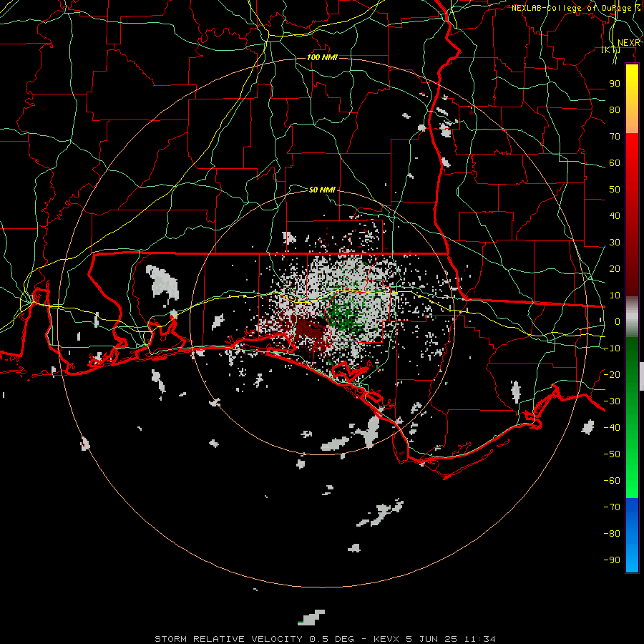
Task: Click the -30 legend value
Action: pyautogui.click(x=612, y=401)
